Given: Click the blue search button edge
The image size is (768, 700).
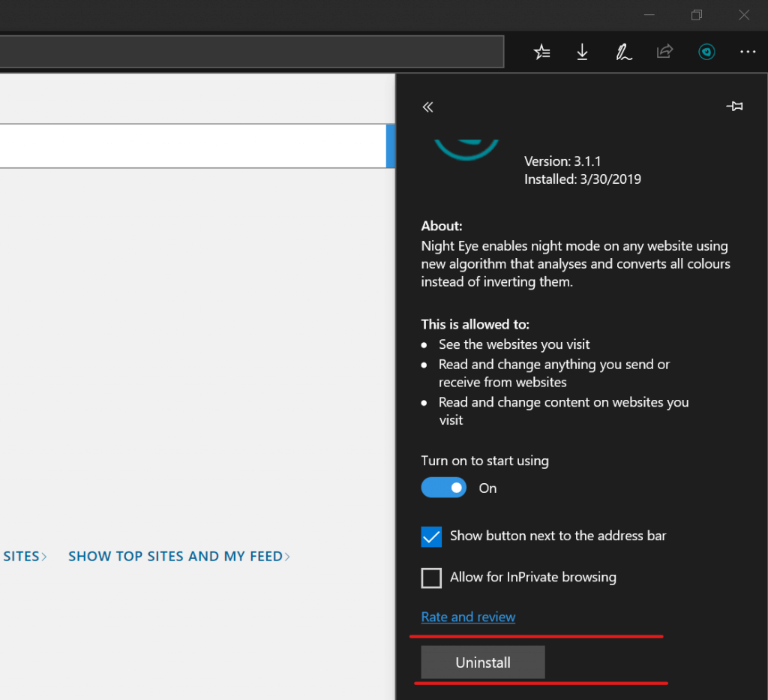Looking at the screenshot, I should pos(390,146).
